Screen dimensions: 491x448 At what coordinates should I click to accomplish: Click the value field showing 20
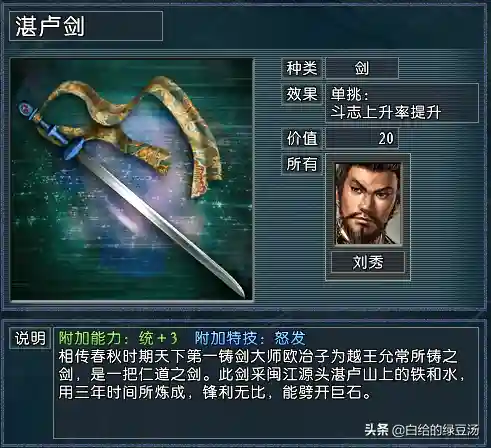point(362,138)
